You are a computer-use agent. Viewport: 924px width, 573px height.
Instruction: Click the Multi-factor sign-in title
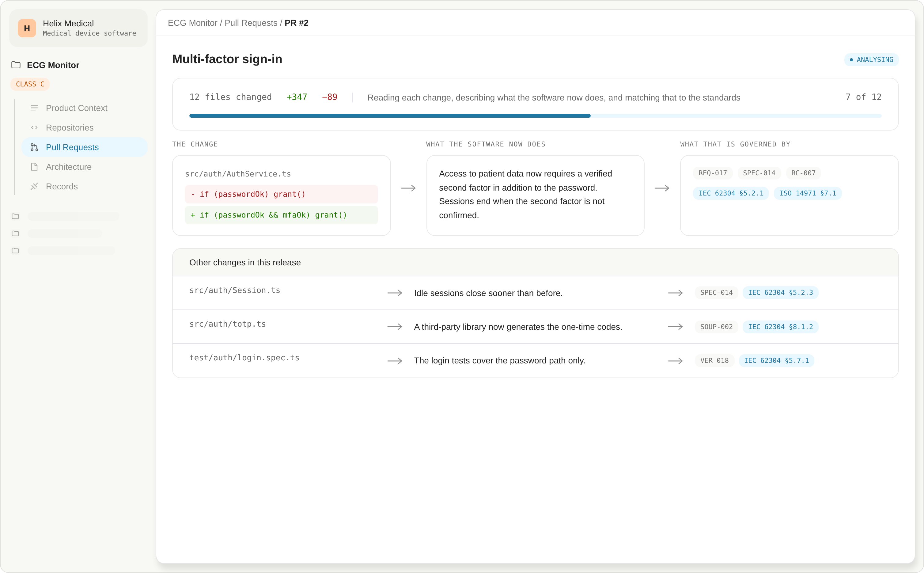227,59
